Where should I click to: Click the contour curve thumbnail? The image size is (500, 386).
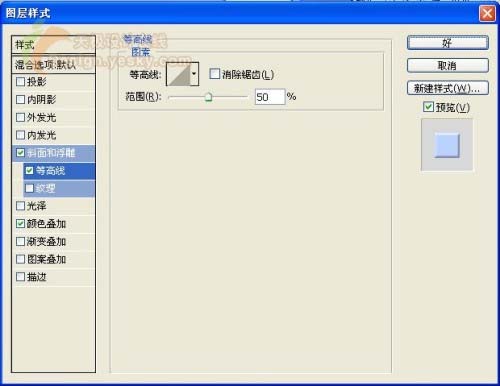(178, 74)
